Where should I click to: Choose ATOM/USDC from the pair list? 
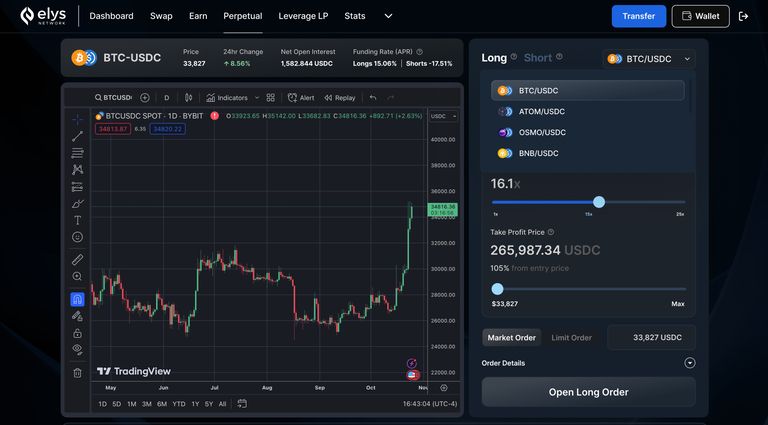[541, 111]
